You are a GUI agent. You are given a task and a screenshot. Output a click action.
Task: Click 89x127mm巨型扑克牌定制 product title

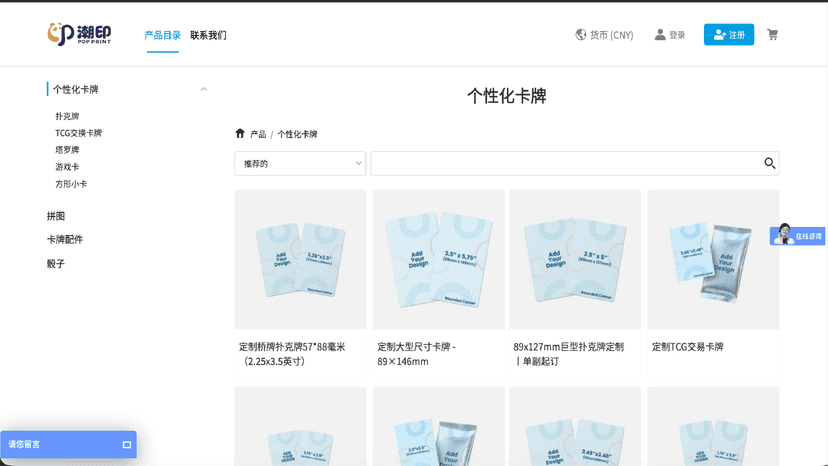(569, 354)
